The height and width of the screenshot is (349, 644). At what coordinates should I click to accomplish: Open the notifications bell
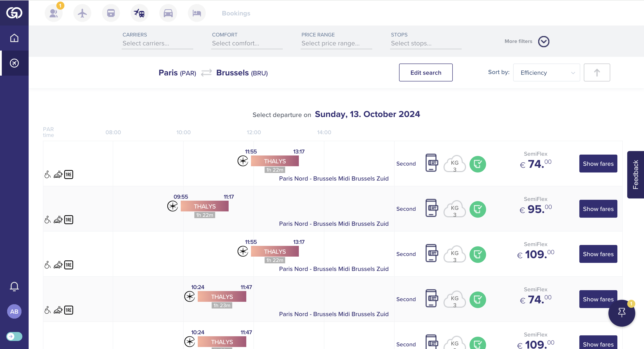[14, 286]
